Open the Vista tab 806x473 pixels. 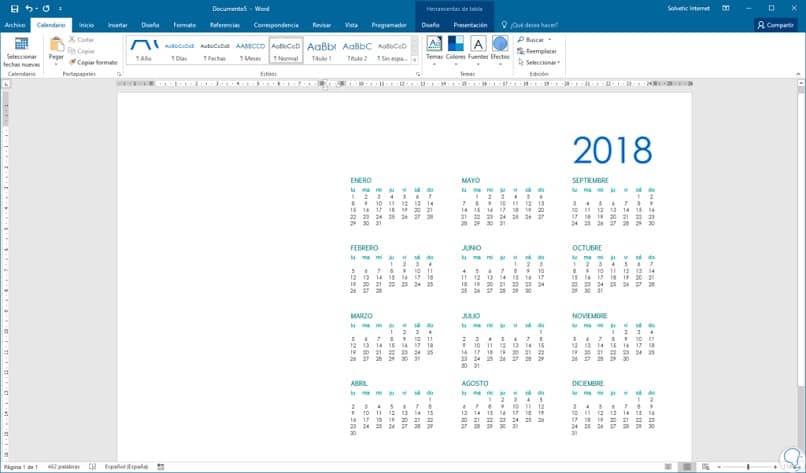pos(351,25)
